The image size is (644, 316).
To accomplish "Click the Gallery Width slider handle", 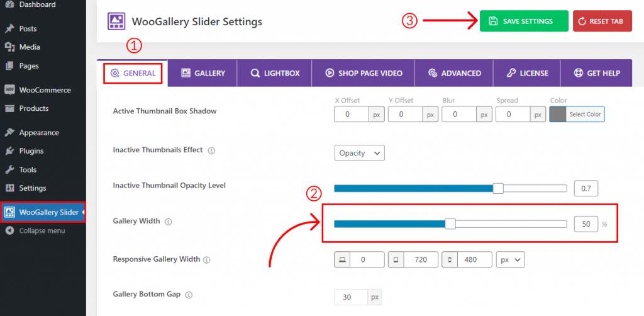I will coord(450,224).
